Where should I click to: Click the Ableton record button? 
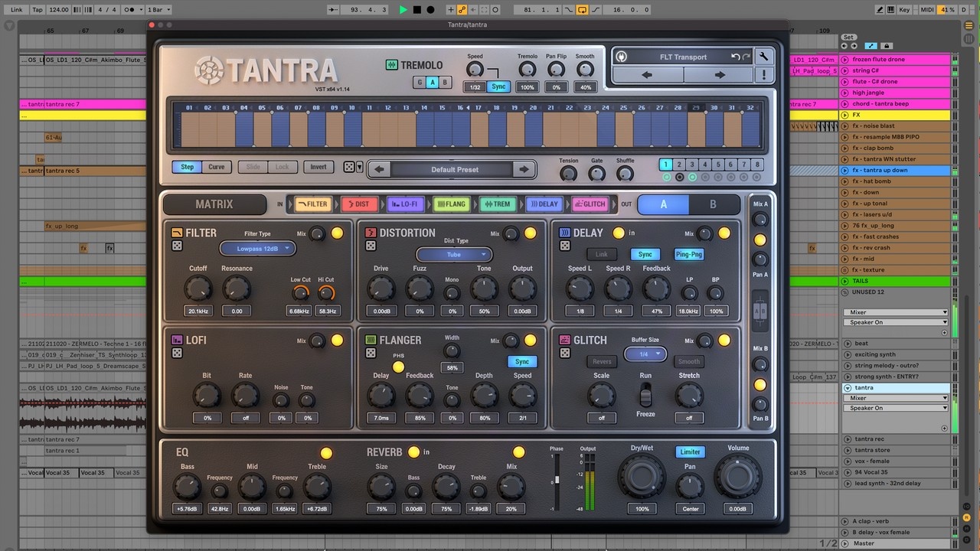click(430, 10)
